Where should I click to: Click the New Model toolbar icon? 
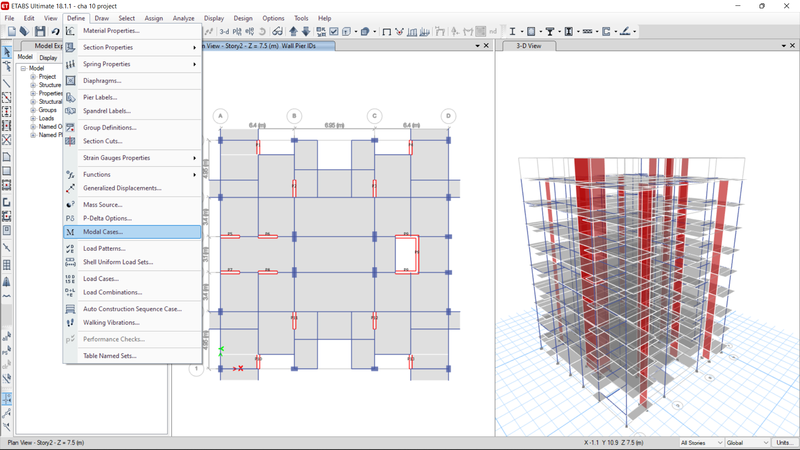pyautogui.click(x=12, y=32)
